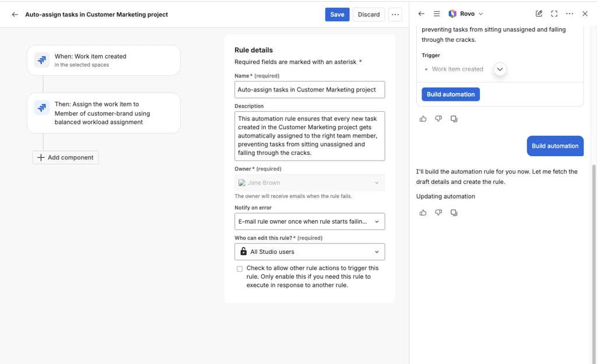Screen dimensions: 597x364
Task: Expand Rovo panel to fullscreen
Action: [554, 13]
